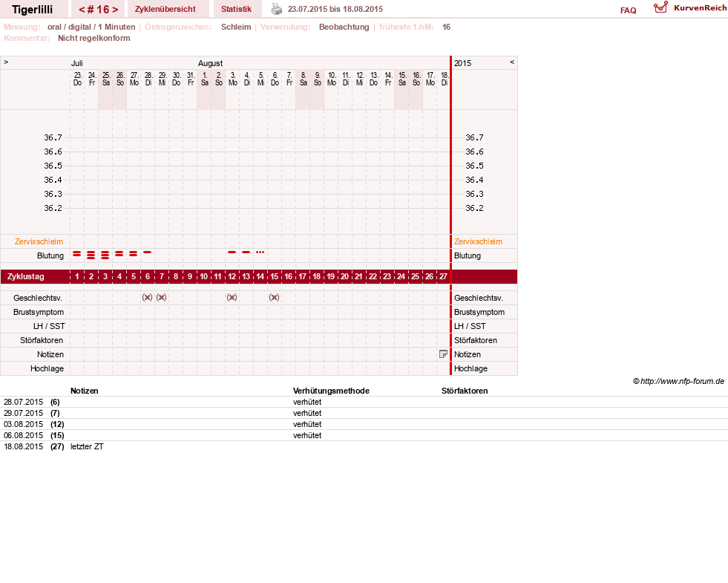Screen dimensions: 728x583
Task: Open the Statistik tab
Action: 236,10
